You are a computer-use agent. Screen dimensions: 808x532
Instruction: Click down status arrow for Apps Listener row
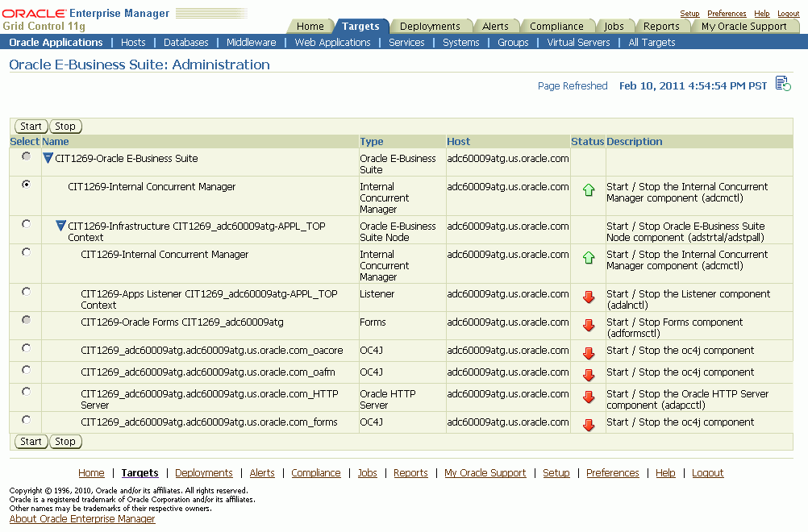[589, 297]
